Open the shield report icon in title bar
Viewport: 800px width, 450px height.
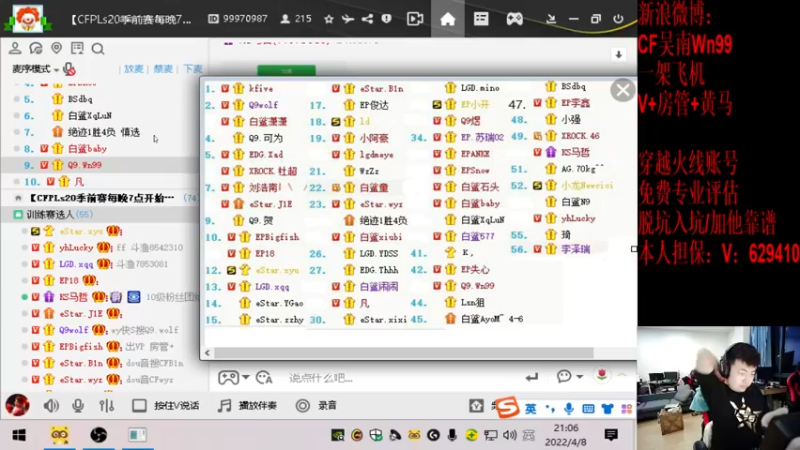[x=386, y=19]
